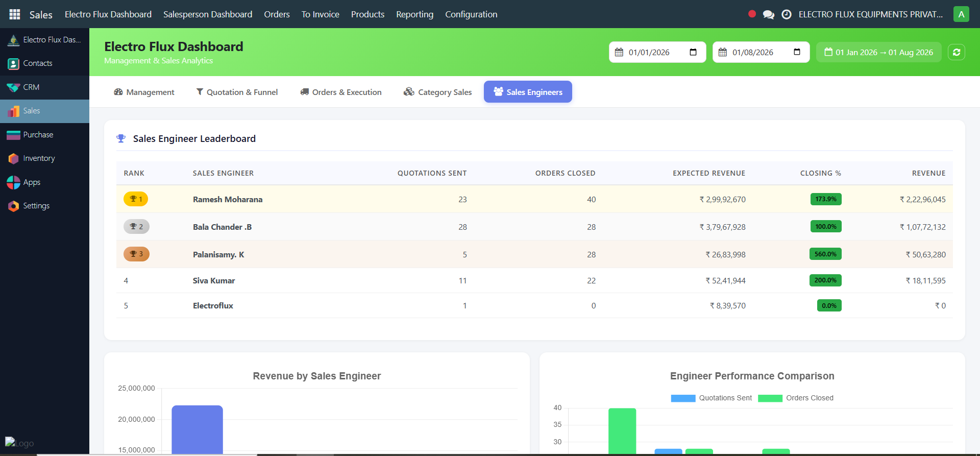Image resolution: width=980 pixels, height=456 pixels.
Task: Click the Logo image in sidebar
Action: (19, 443)
